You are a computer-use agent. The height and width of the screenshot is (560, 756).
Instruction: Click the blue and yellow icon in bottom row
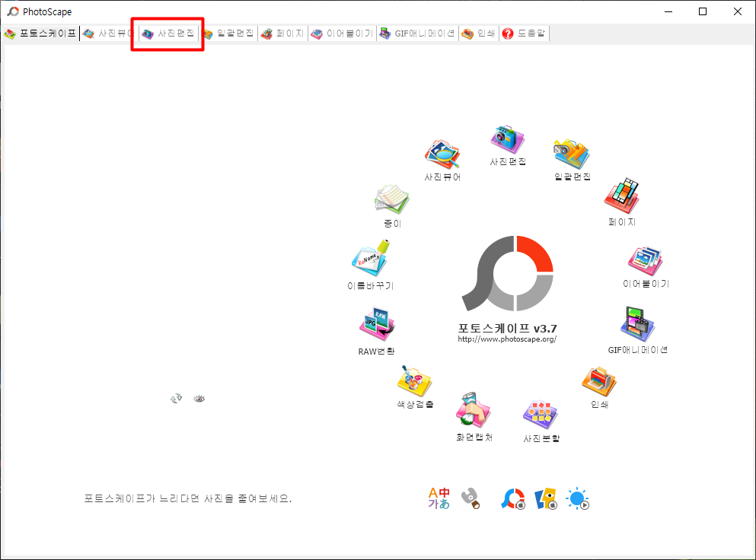click(545, 499)
